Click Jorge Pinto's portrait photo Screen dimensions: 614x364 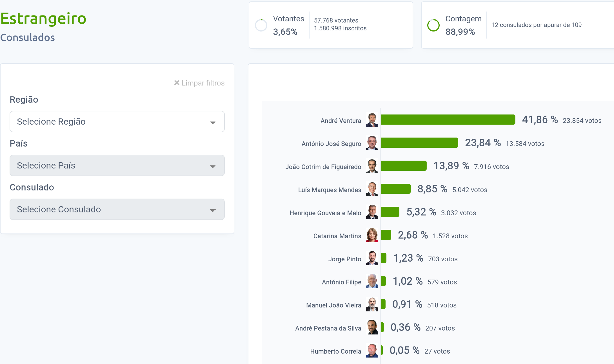tap(372, 258)
